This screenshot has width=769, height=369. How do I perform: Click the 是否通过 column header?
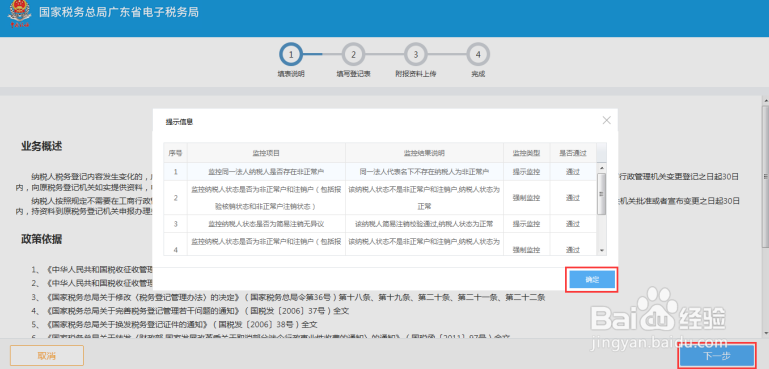[573, 153]
